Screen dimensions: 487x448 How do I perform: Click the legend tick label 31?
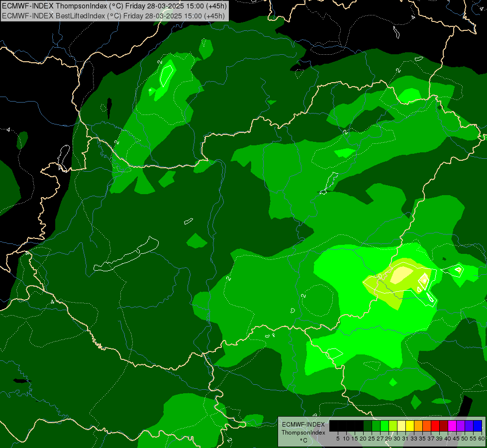(405, 439)
